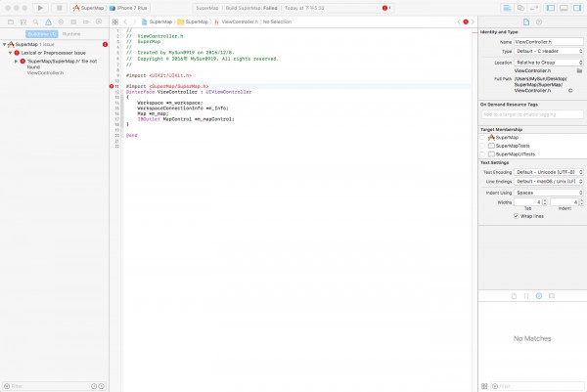Click the Build SuperMap Failed status
This screenshot has width=587, height=392.
click(251, 8)
